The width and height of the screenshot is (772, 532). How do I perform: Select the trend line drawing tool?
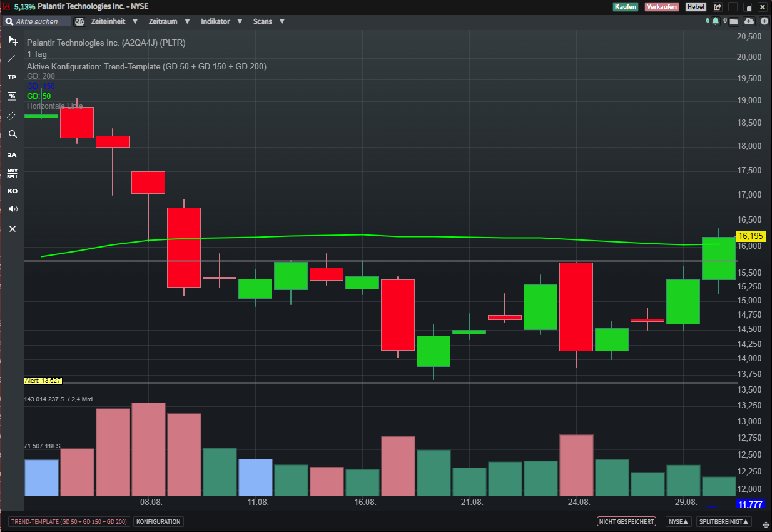point(12,59)
